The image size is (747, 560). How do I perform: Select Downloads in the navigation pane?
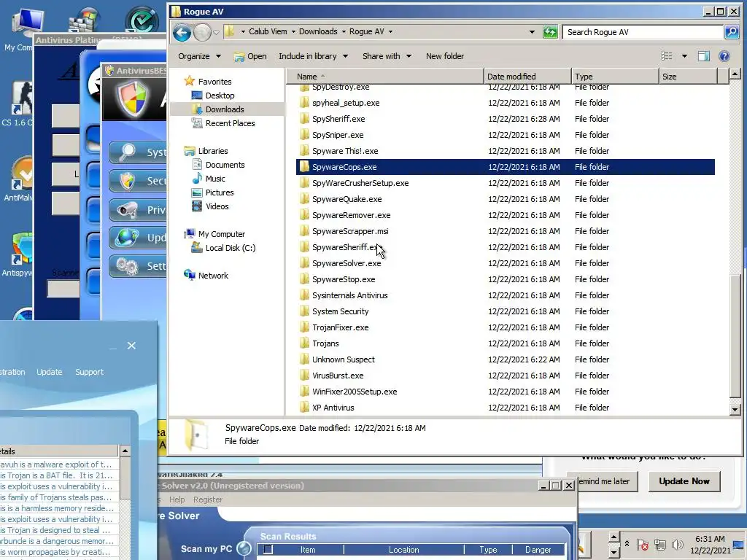click(x=225, y=109)
